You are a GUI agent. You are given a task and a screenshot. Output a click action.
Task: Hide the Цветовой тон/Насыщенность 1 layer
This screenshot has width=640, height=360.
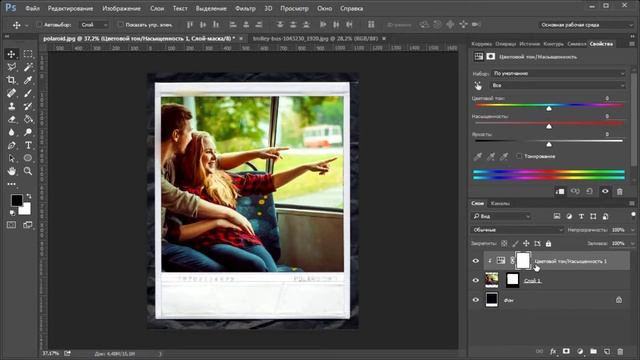coord(476,261)
